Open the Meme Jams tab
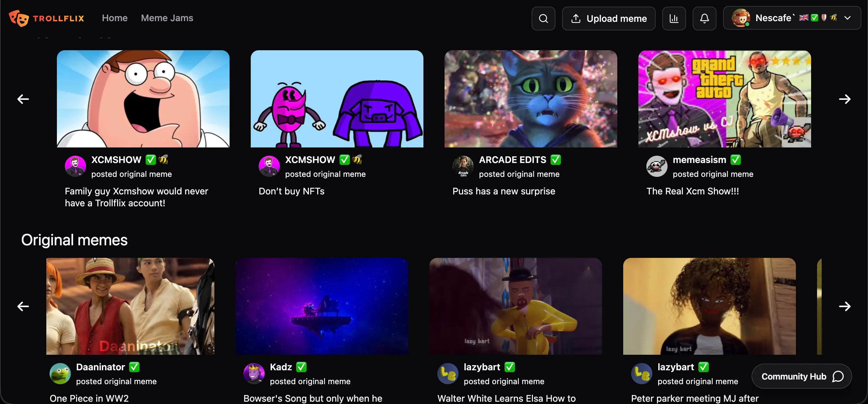 coord(167,18)
